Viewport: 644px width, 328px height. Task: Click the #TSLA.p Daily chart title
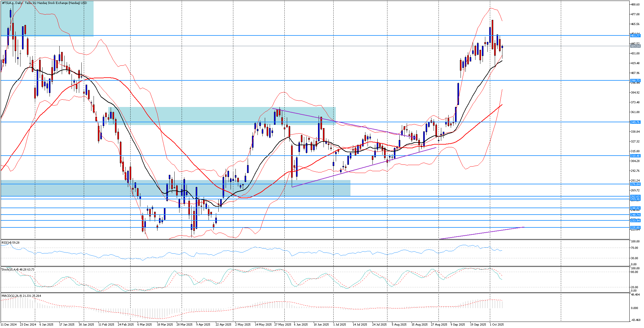coord(44,3)
